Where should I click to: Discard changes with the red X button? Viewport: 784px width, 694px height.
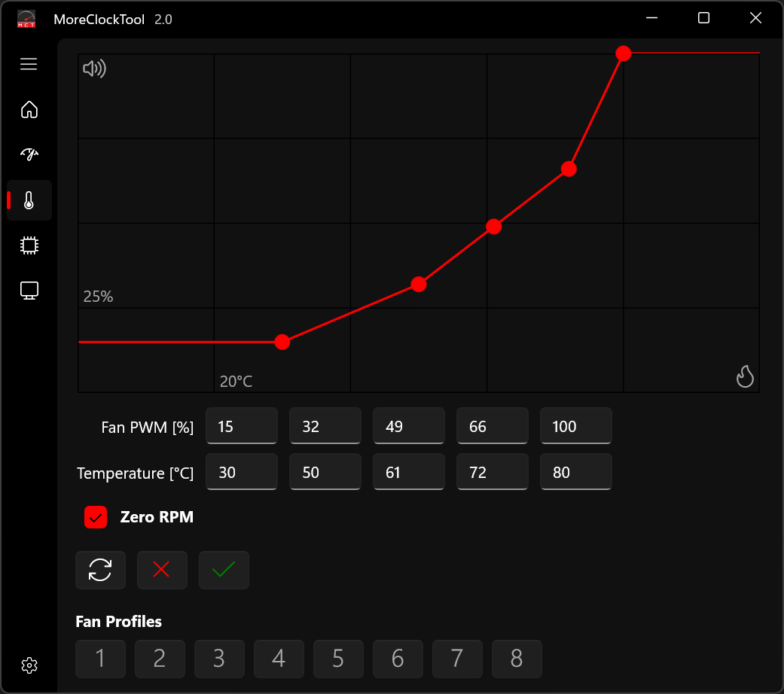tap(162, 570)
